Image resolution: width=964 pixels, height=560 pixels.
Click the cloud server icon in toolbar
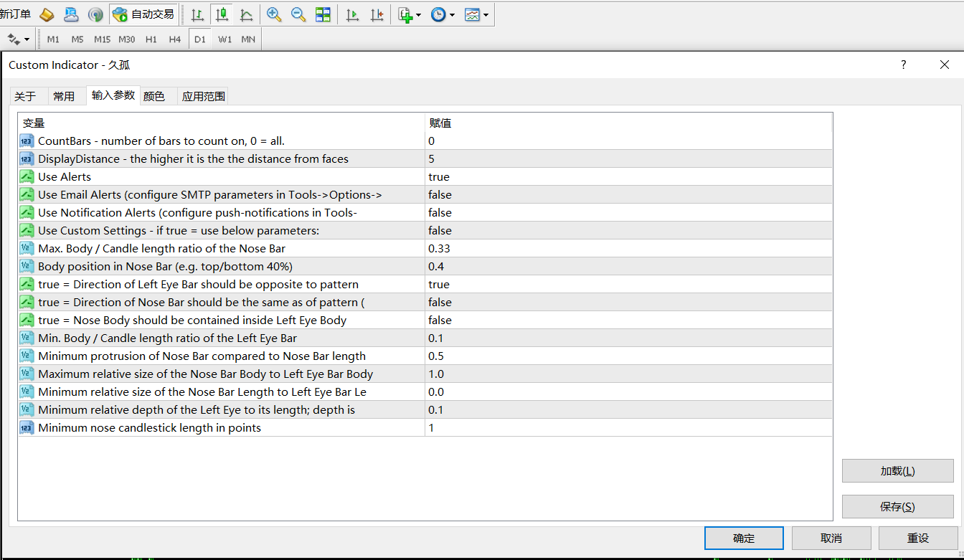coord(71,14)
